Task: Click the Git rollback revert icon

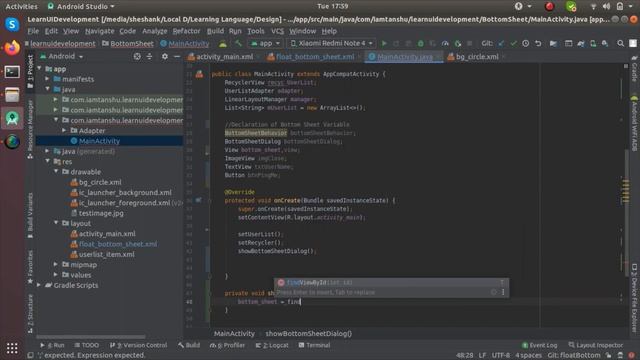Action: click(x=538, y=43)
